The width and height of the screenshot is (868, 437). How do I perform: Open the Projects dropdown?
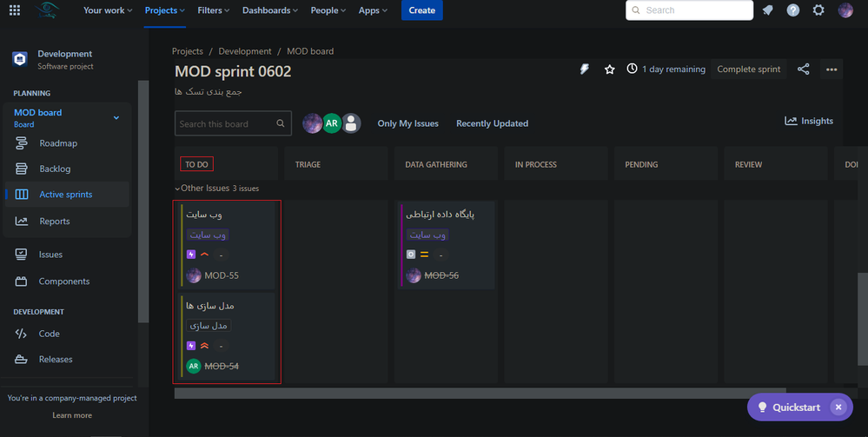pos(165,10)
